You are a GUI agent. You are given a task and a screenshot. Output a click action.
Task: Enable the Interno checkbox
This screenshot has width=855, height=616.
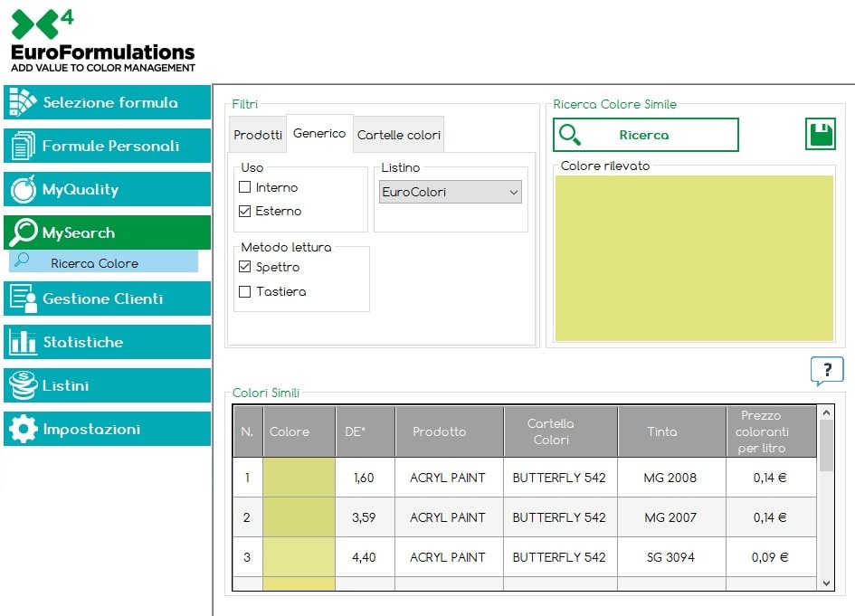pyautogui.click(x=245, y=187)
